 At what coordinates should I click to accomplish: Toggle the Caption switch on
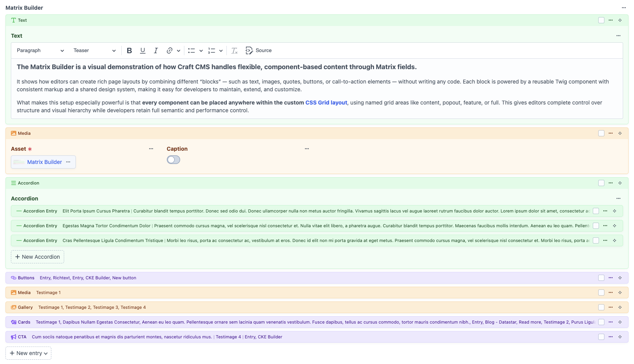(x=173, y=160)
